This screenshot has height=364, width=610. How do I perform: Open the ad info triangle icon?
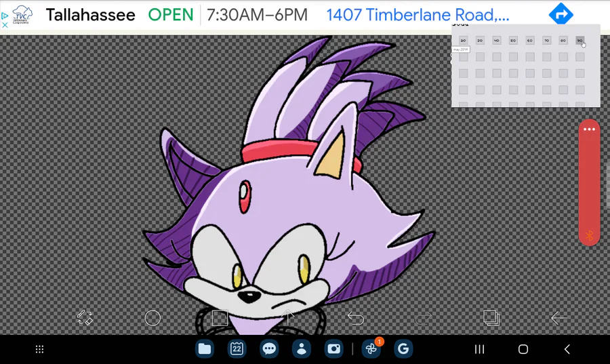point(5,16)
